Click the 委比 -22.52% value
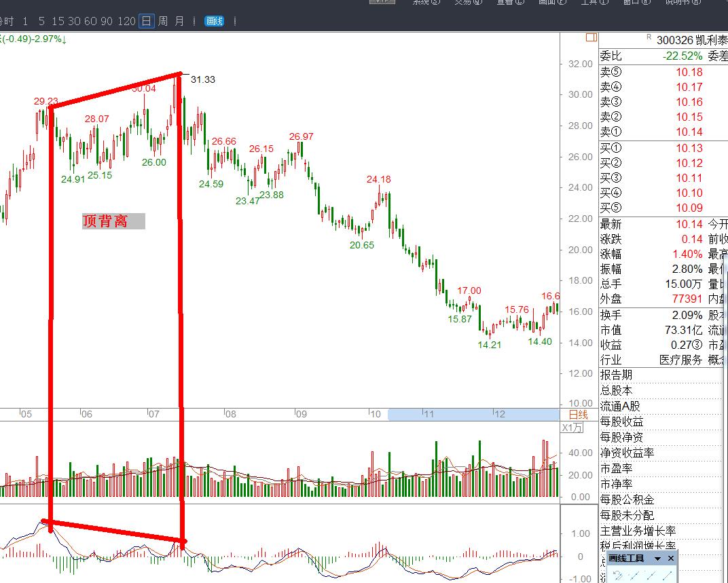The image size is (728, 583). pyautogui.click(x=682, y=56)
